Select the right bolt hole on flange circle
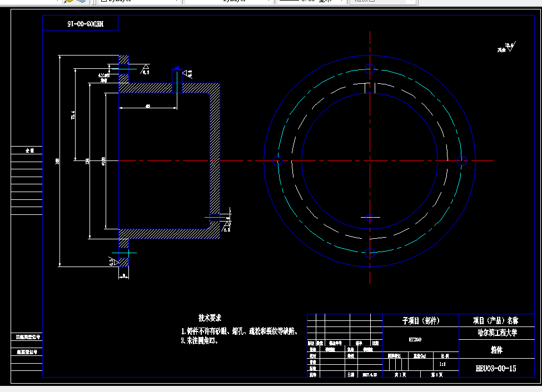Screen dimensions: 542x392 462,160
